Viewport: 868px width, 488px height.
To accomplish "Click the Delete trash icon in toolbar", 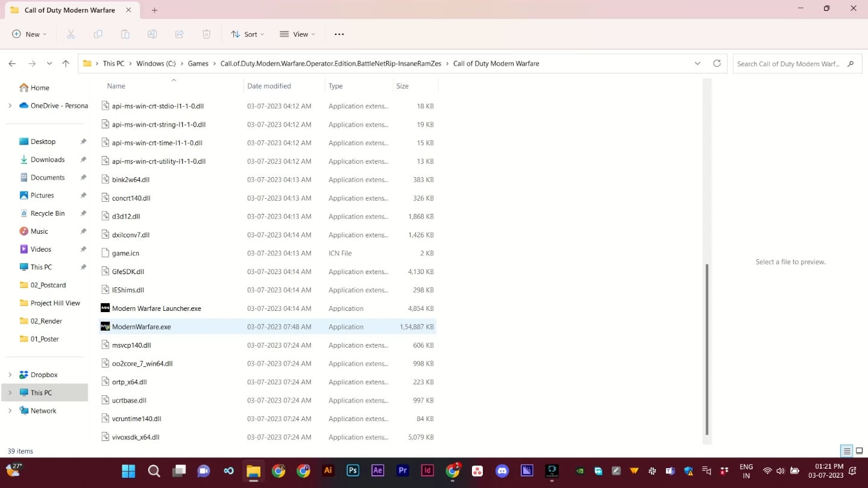I will coord(206,34).
